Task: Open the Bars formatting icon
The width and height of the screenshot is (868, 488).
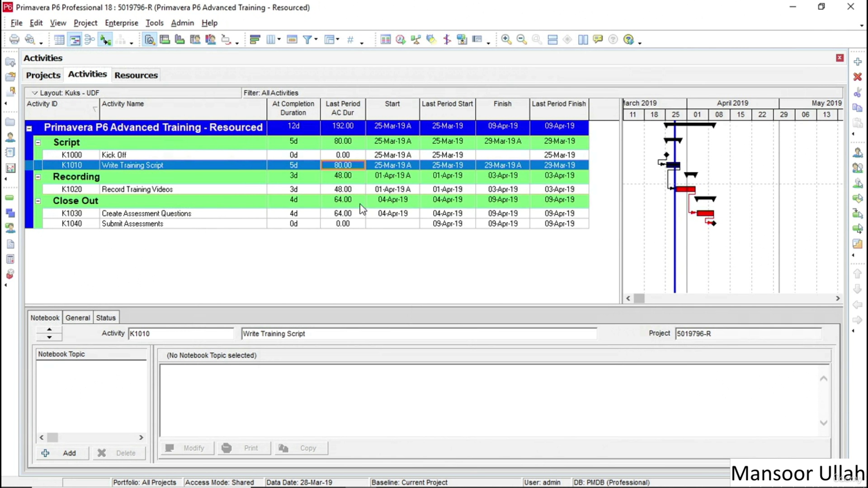Action: click(x=255, y=40)
